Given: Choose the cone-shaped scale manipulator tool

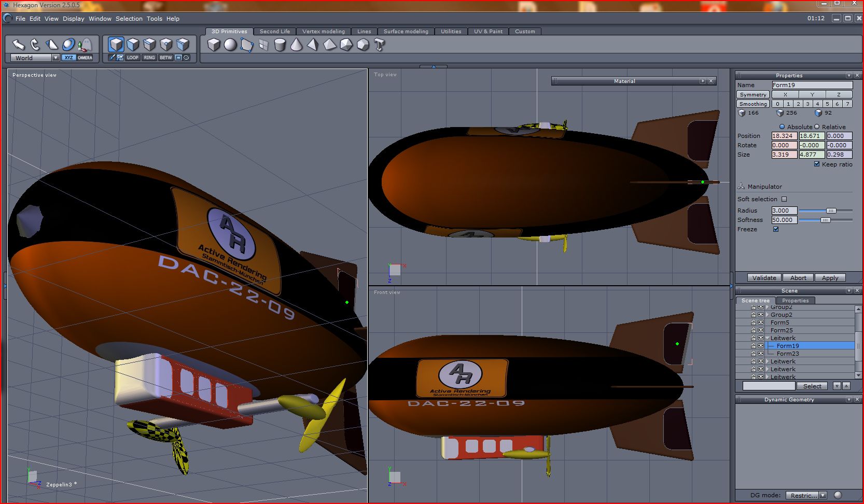Looking at the screenshot, I should point(51,45).
